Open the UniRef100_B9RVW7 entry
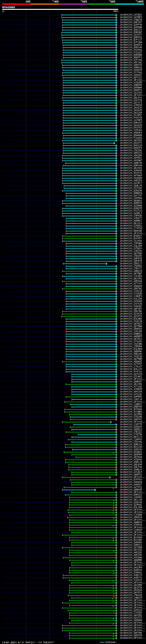The width and height of the screenshot is (146, 644). (131, 32)
